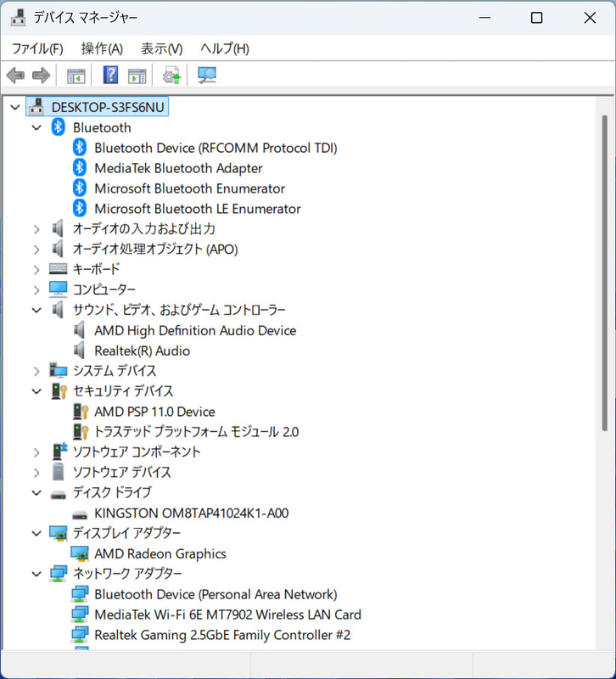Click the icon beside MediaTek Wi-Fi 6E MT7902

[80, 614]
